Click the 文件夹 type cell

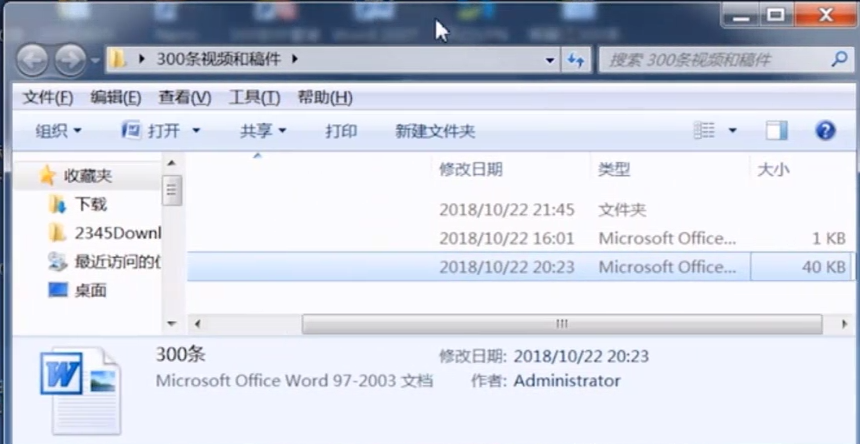pos(622,209)
